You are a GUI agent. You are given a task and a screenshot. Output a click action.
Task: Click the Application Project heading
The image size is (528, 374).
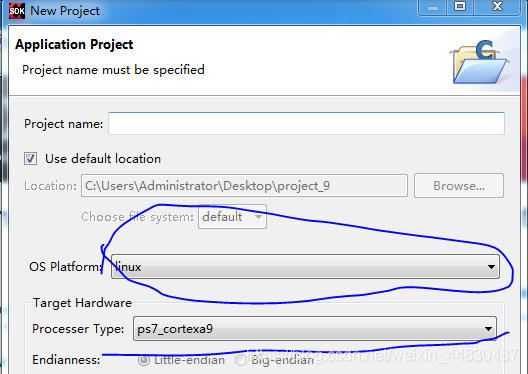point(74,44)
